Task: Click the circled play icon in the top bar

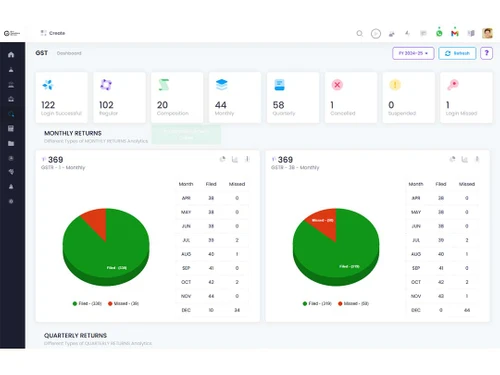Action: pyautogui.click(x=376, y=34)
